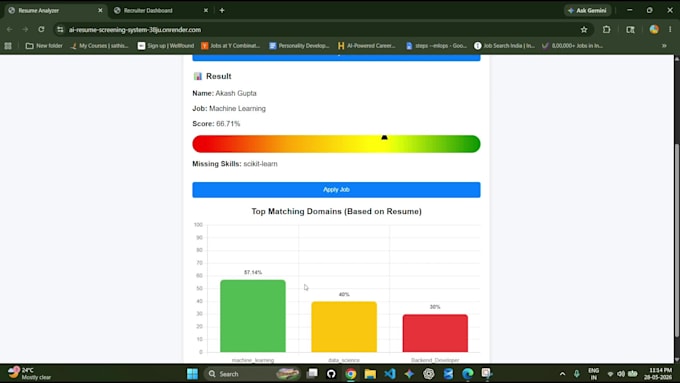Viewport: 680px width, 383px height.
Task: Click the Top Matching Domains chart title
Action: tap(336, 211)
